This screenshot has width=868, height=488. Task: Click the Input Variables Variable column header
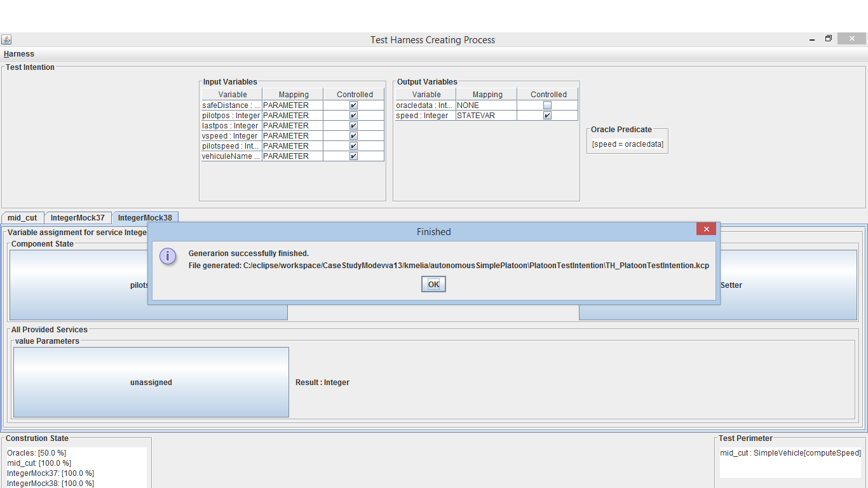[x=232, y=95]
